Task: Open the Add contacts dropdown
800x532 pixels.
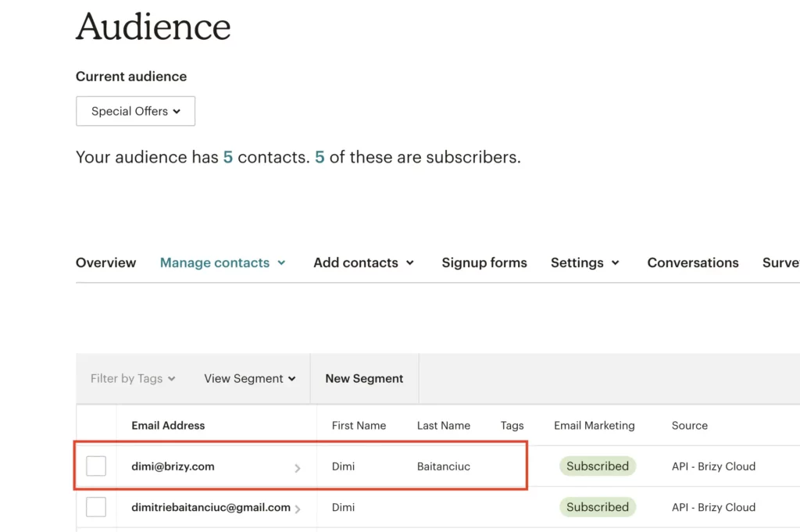Action: (x=362, y=262)
